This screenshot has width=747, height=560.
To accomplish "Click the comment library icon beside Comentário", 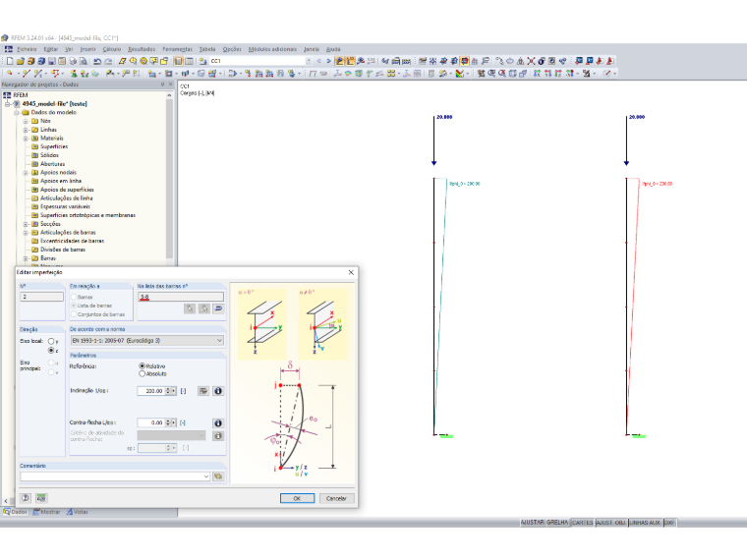I will 218,476.
